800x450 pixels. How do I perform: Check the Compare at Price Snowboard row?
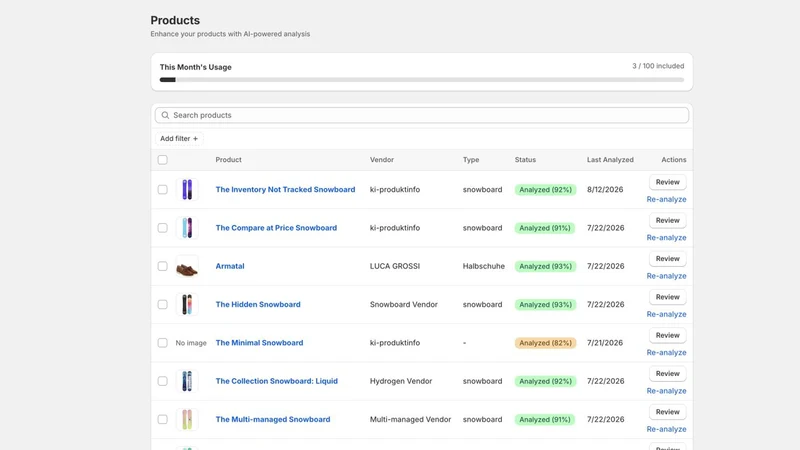click(162, 228)
